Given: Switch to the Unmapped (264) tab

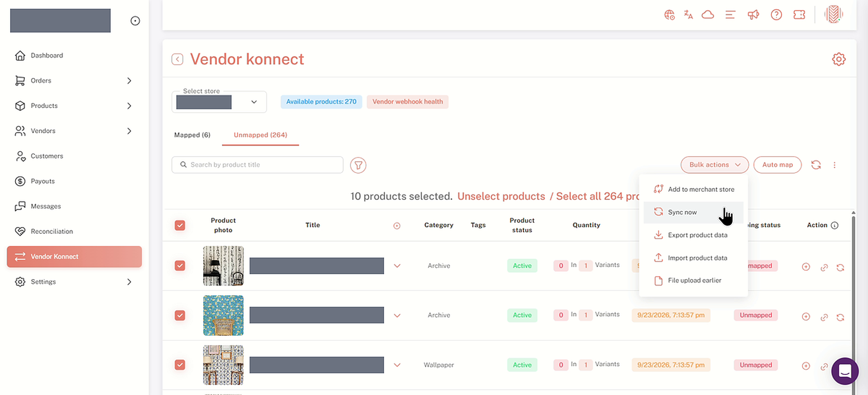Looking at the screenshot, I should (260, 135).
